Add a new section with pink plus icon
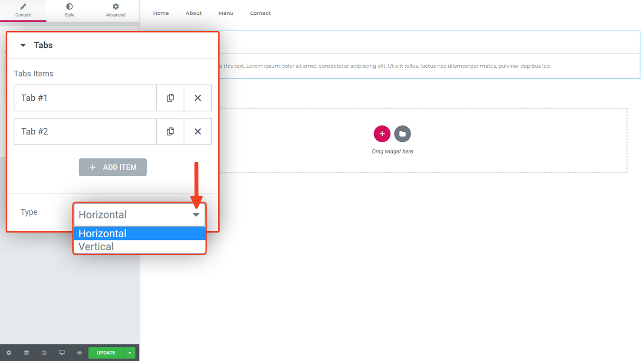Viewport: 644px width, 361px height. tap(382, 134)
